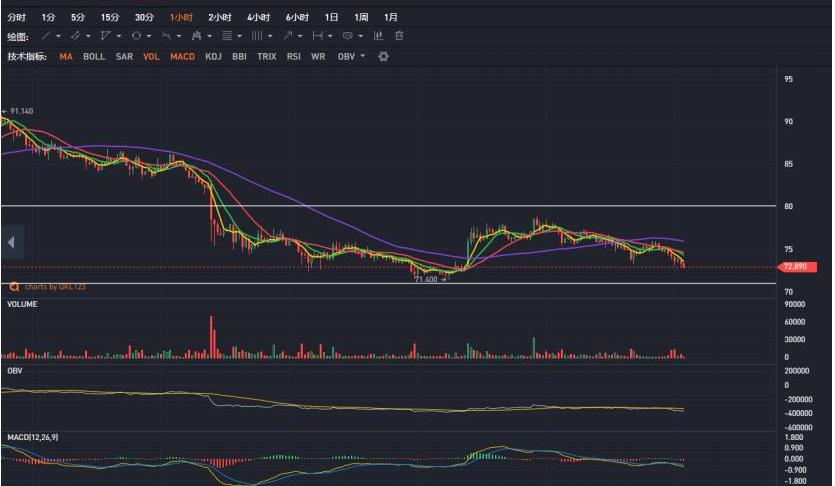
Task: Click the bar chart icon beside trash
Action: 379,36
